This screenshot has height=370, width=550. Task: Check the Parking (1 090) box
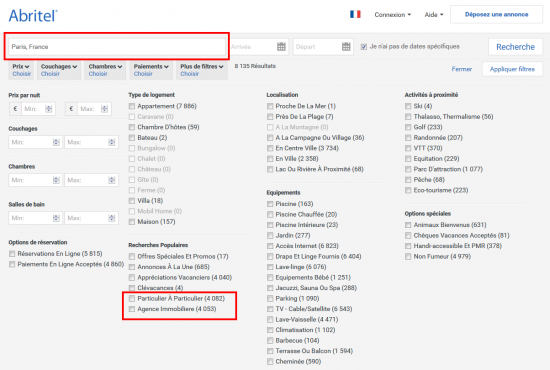point(270,298)
